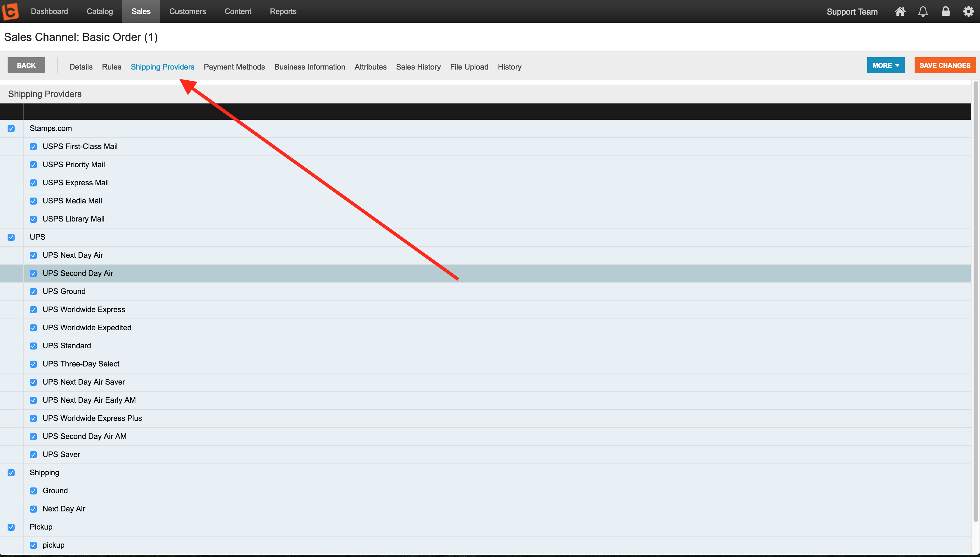Toggle UPS Worldwide Express Plus checkbox
This screenshot has width=980, height=557.
33,418
